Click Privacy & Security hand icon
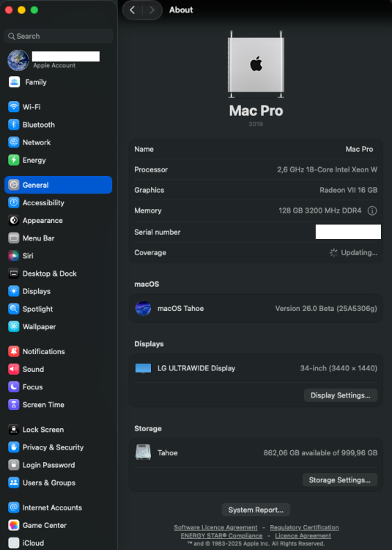 [x=14, y=447]
